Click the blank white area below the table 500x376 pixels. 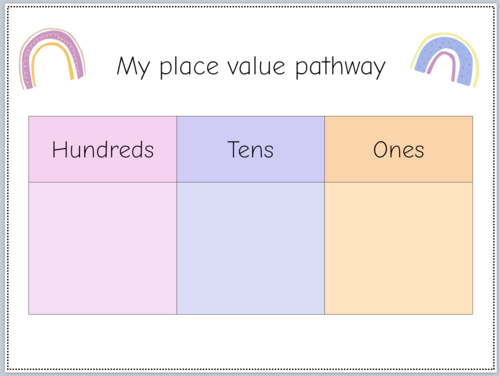[x=250, y=341]
